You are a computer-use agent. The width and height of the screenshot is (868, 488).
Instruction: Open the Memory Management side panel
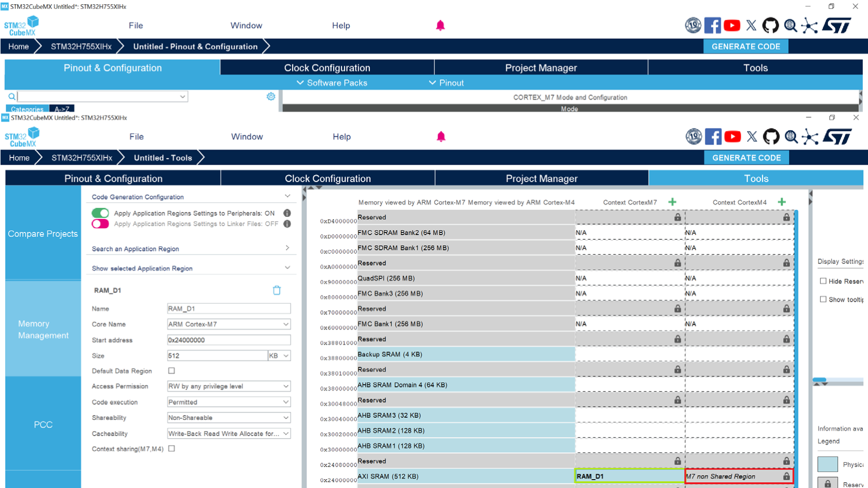[x=43, y=330]
